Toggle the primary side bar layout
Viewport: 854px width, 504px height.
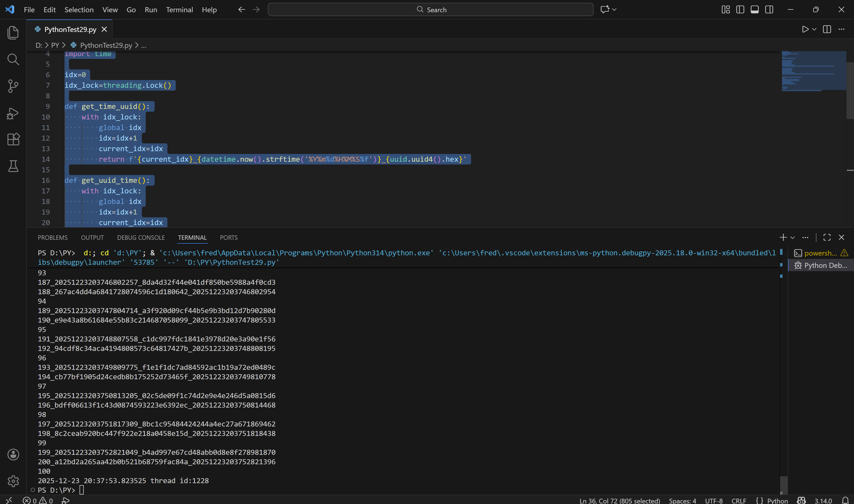coord(740,9)
